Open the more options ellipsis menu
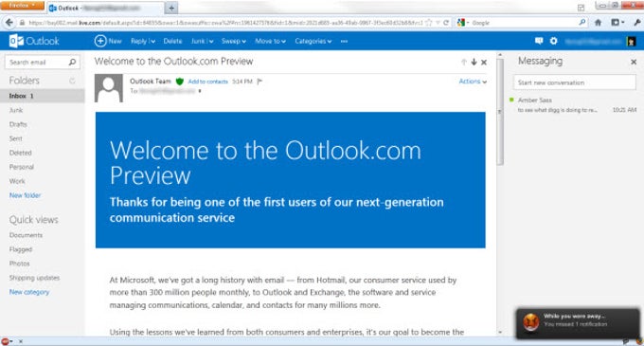644x346 pixels. point(344,41)
